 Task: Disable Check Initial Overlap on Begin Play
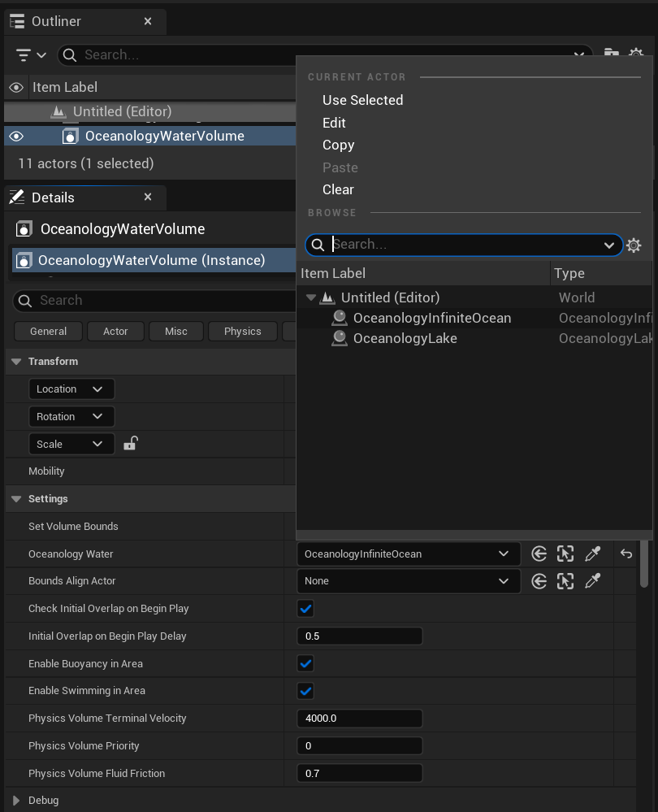pos(305,608)
